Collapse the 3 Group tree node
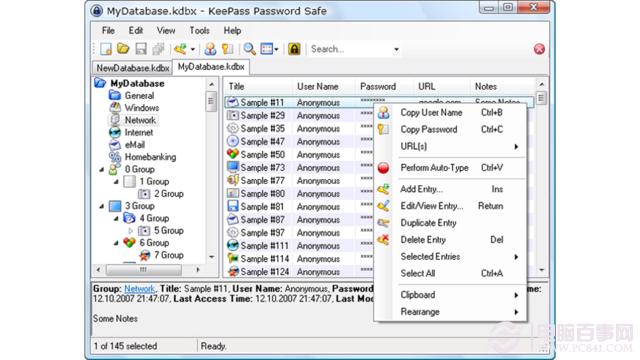The image size is (640, 360). coord(102,206)
